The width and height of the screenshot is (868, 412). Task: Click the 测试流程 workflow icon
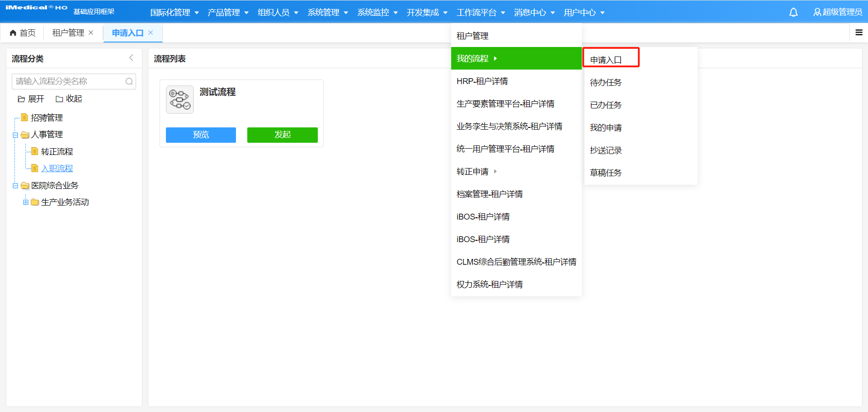(179, 99)
